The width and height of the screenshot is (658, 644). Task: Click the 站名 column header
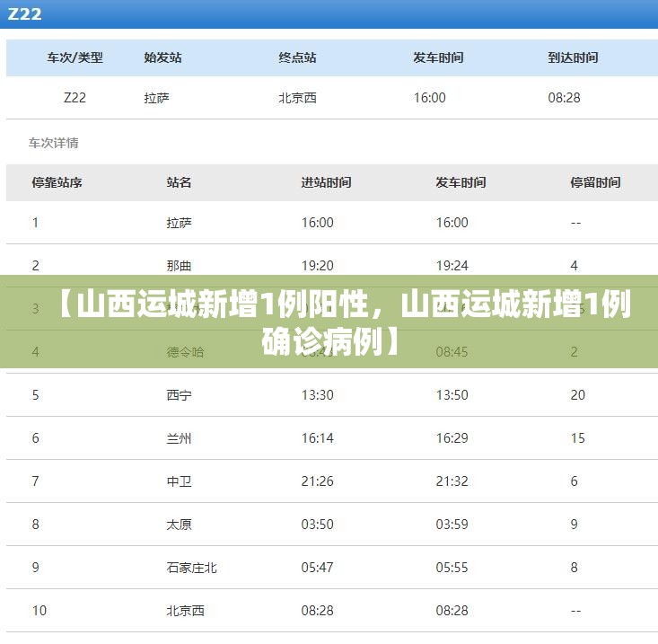179,182
